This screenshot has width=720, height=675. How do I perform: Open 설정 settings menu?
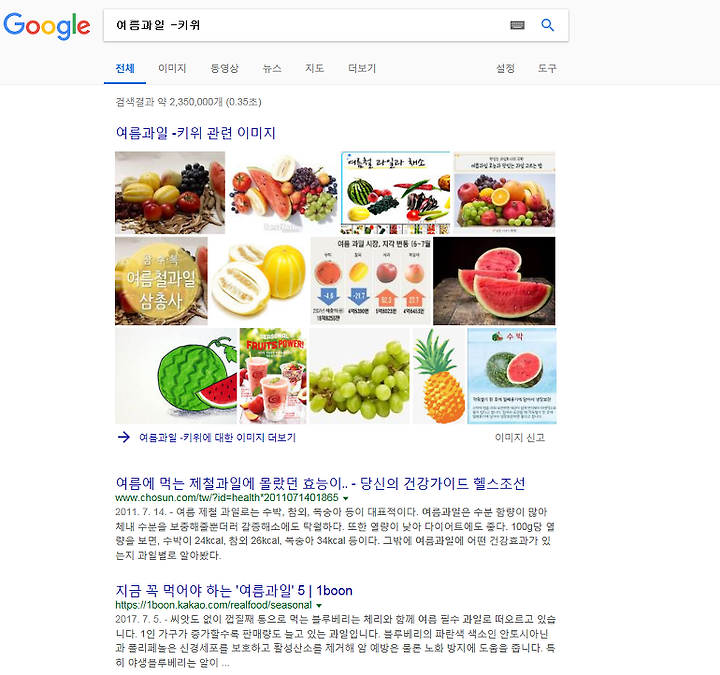pos(505,68)
